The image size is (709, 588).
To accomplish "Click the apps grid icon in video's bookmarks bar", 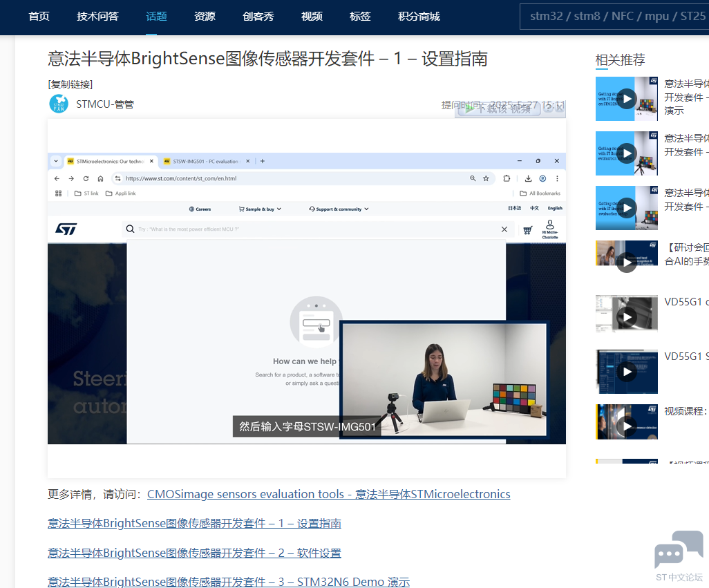I will [x=58, y=193].
